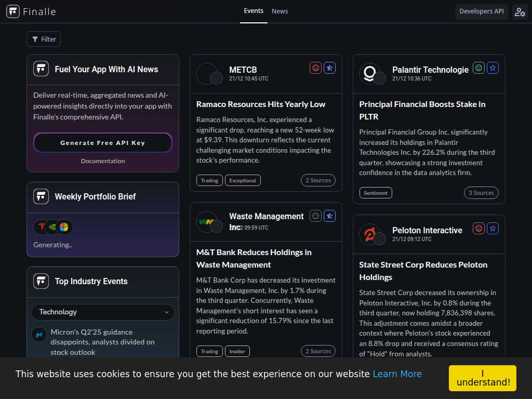The image size is (532, 399).
Task: Click the Nvidia logo in Weekly Portfolio Brief
Action: [x=52, y=227]
